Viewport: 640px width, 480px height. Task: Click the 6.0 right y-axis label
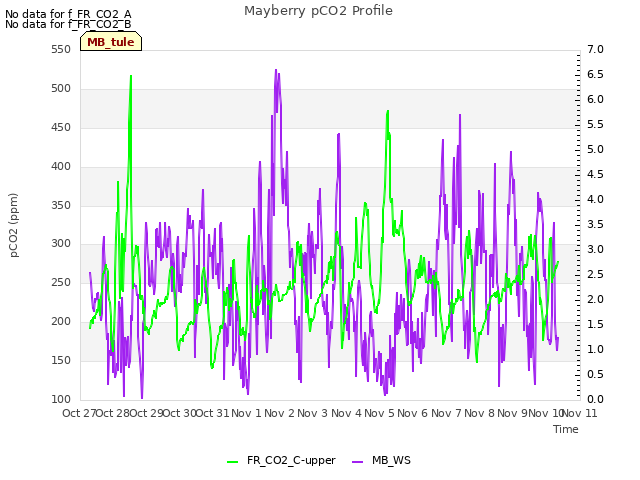(595, 100)
